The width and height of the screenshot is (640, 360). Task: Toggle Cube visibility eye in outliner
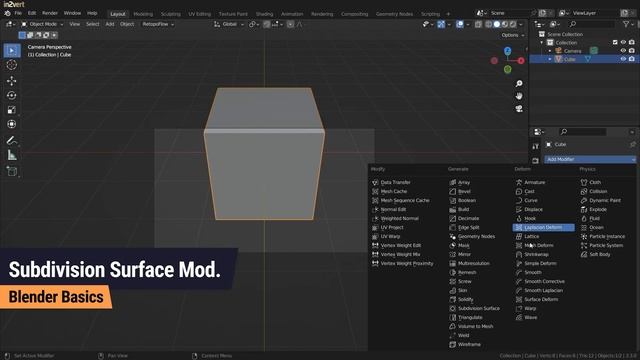[x=623, y=60]
